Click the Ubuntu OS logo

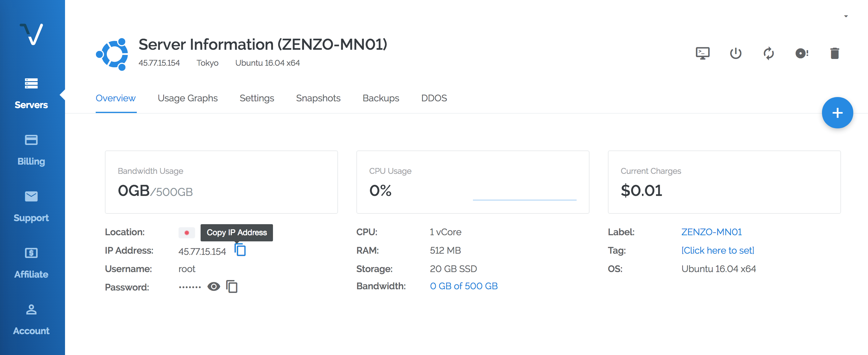click(112, 54)
